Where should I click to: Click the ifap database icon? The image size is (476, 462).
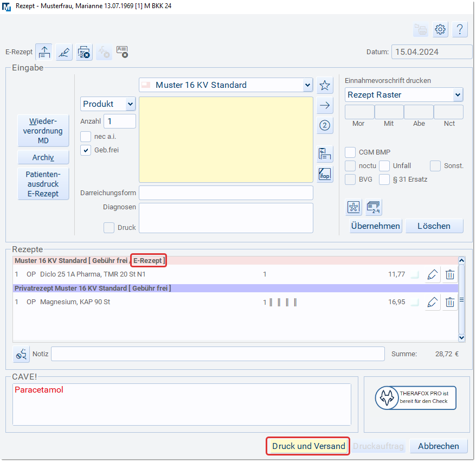pos(325,175)
